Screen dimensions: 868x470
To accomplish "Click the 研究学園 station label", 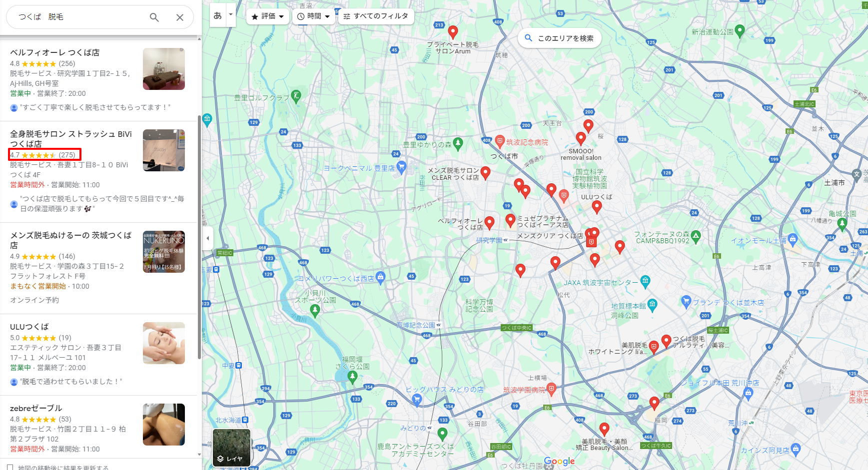I will [x=489, y=240].
